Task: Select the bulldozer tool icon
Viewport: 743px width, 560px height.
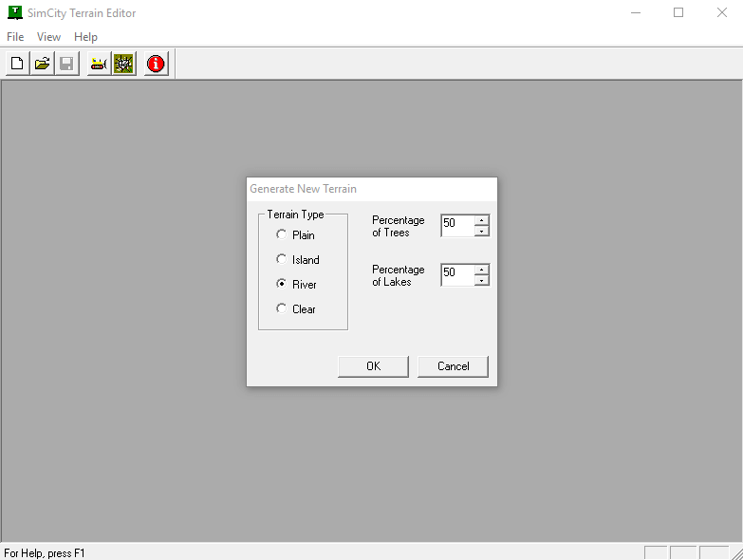Action: pos(99,64)
